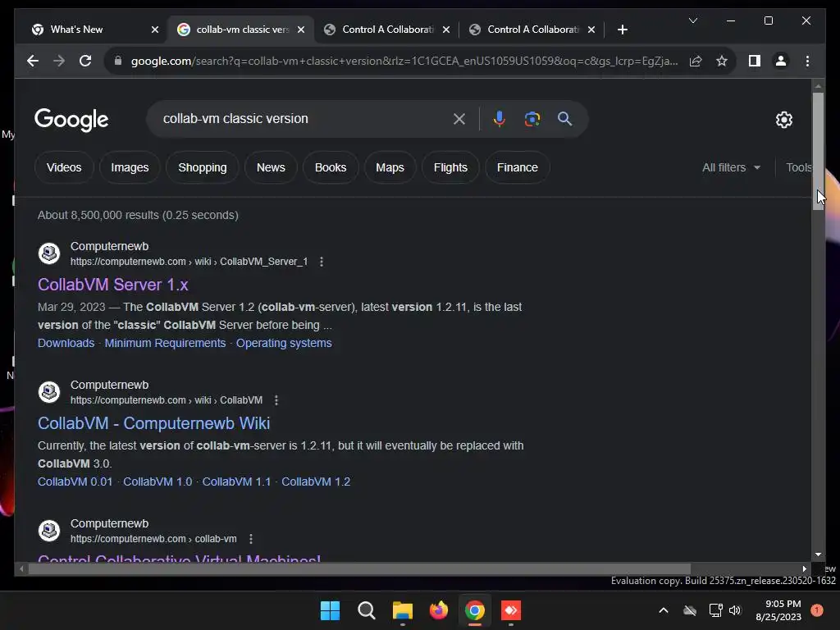840x630 pixels.
Task: Filter results by News
Action: 271,167
